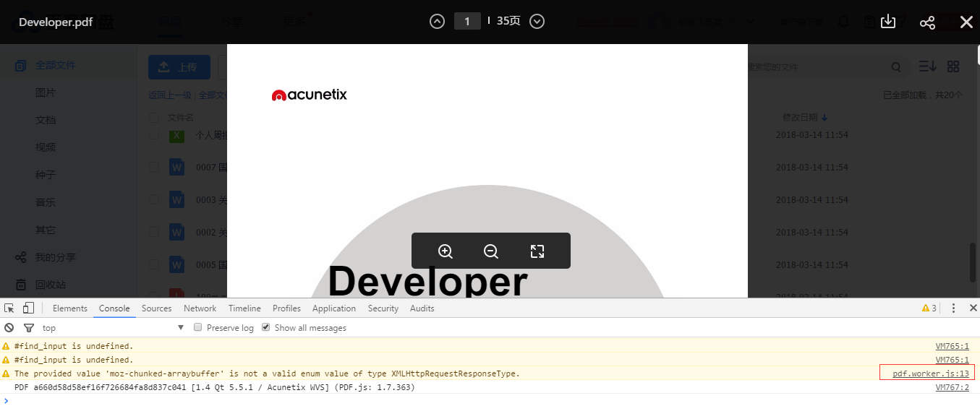Image resolution: width=980 pixels, height=406 pixels.
Task: Click the page number input box
Action: point(467,22)
